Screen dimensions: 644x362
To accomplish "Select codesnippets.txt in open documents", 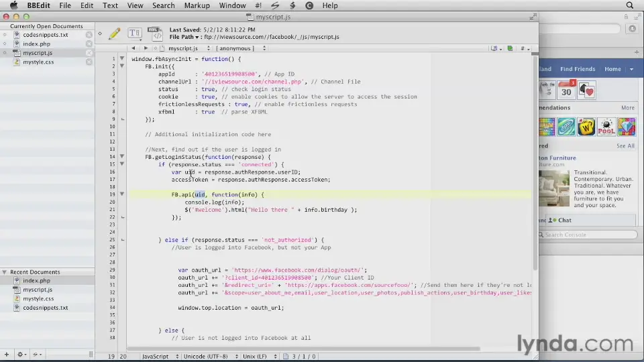I will pyautogui.click(x=46, y=35).
